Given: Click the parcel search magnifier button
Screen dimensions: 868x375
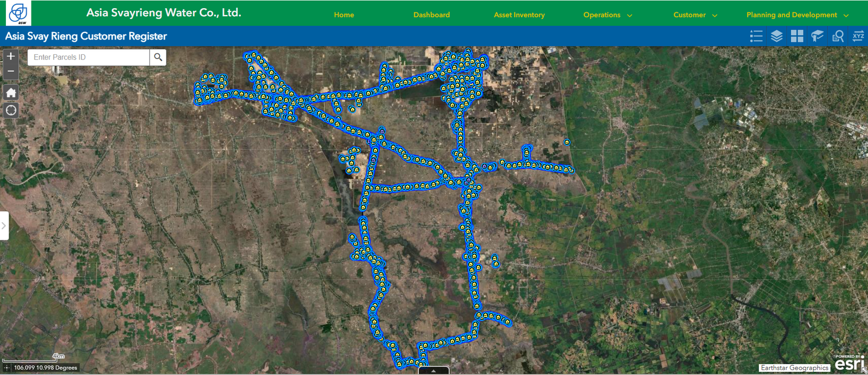Looking at the screenshot, I should click(158, 57).
